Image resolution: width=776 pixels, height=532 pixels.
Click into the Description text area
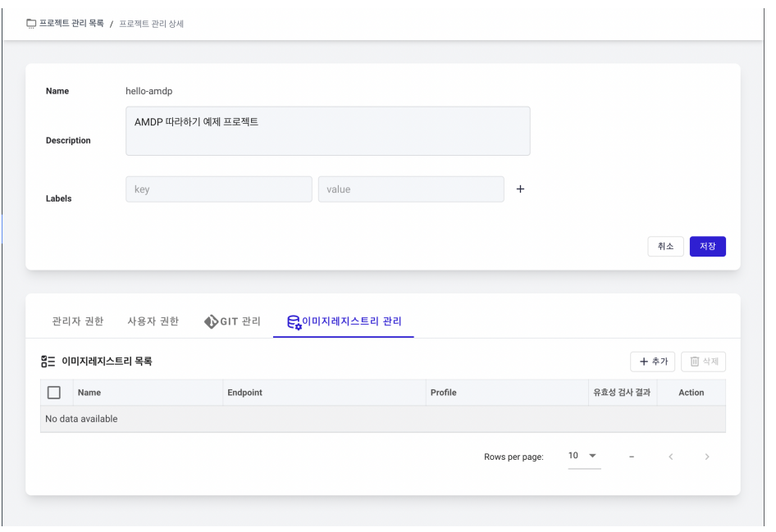point(327,131)
